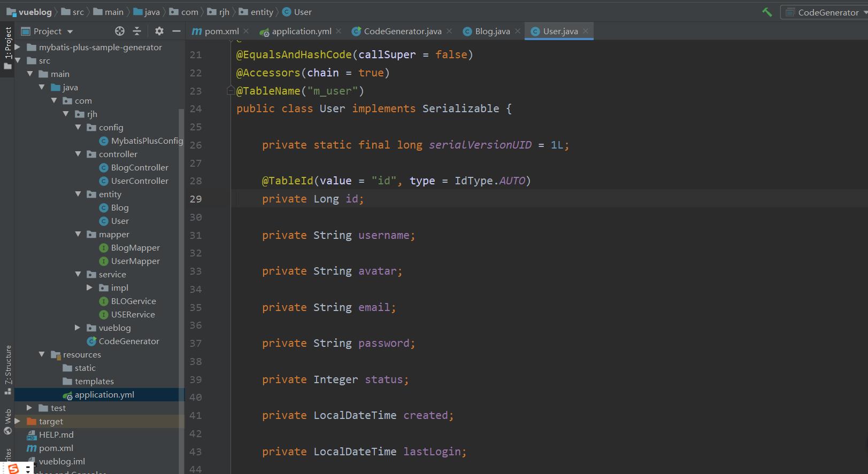Collapse the controller package
The image size is (868, 474).
click(x=78, y=154)
